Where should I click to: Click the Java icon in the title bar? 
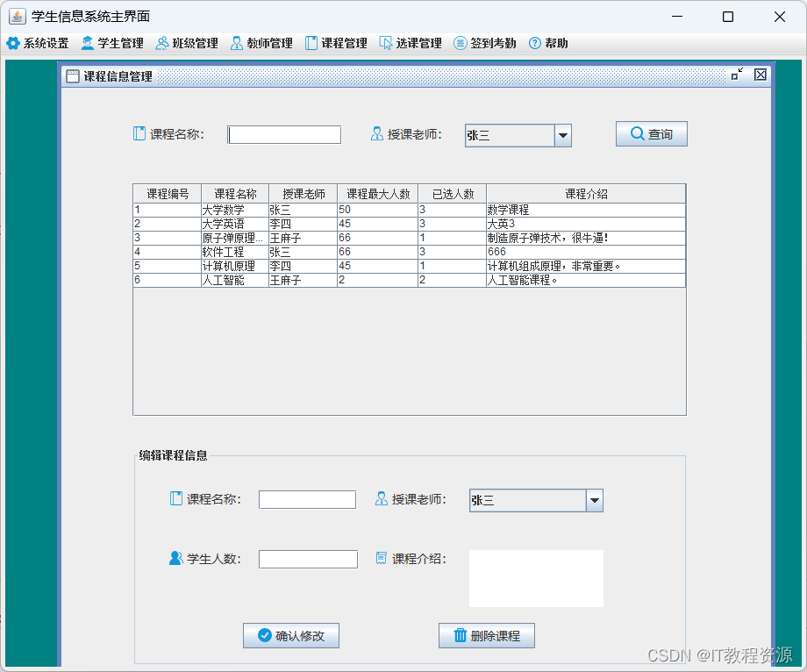18,17
